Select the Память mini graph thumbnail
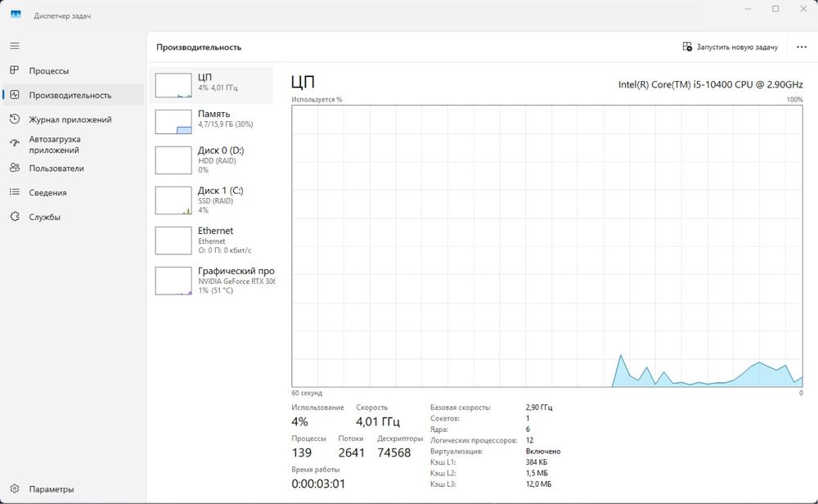This screenshot has width=818, height=504. (173, 122)
